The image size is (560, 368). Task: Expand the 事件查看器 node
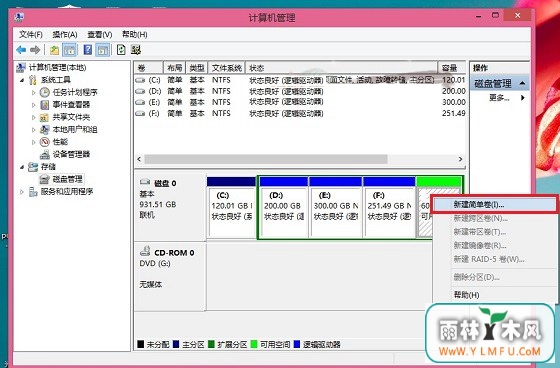[x=34, y=105]
